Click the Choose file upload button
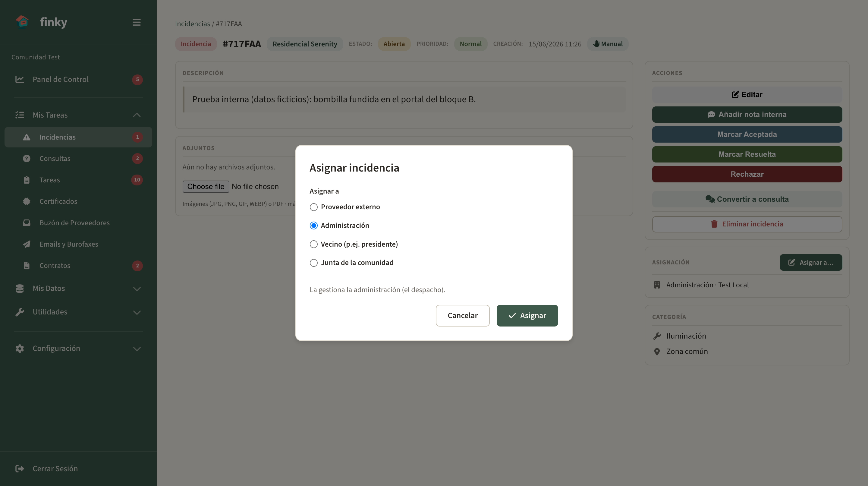The width and height of the screenshot is (868, 486). tap(206, 187)
